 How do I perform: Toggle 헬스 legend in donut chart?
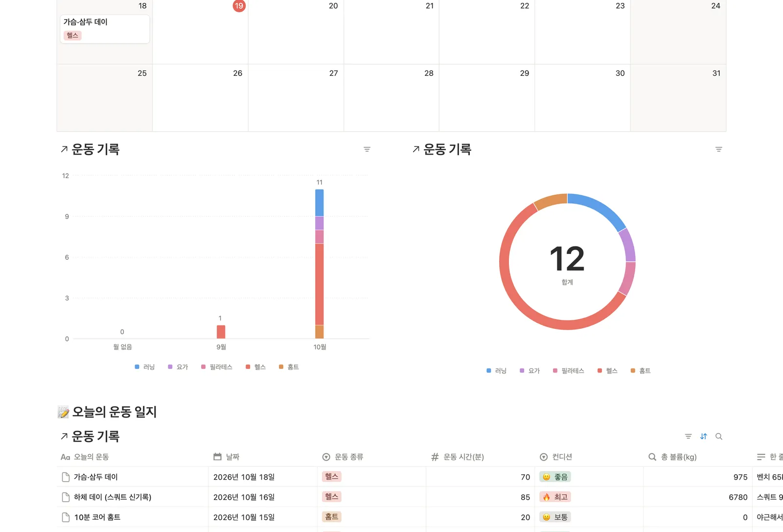(x=608, y=371)
